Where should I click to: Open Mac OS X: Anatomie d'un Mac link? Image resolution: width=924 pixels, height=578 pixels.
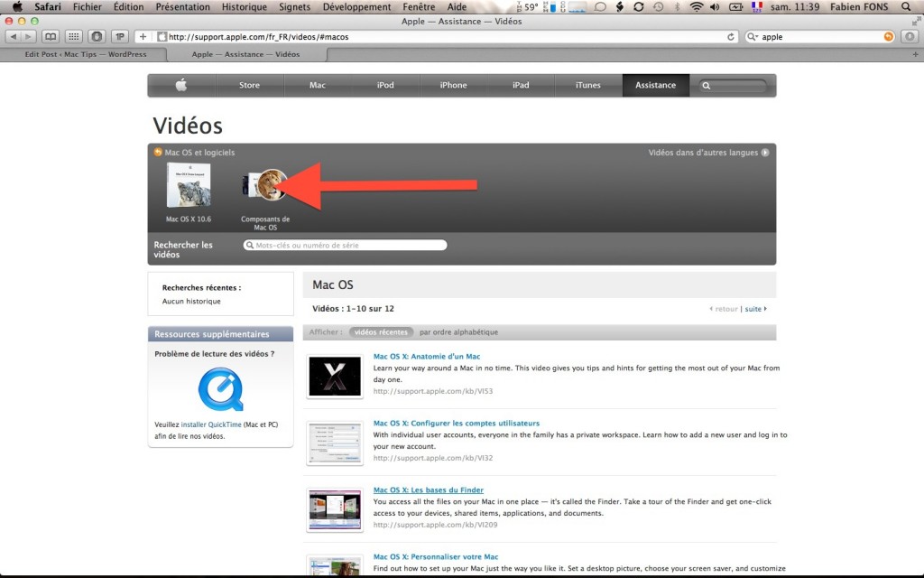click(x=427, y=356)
